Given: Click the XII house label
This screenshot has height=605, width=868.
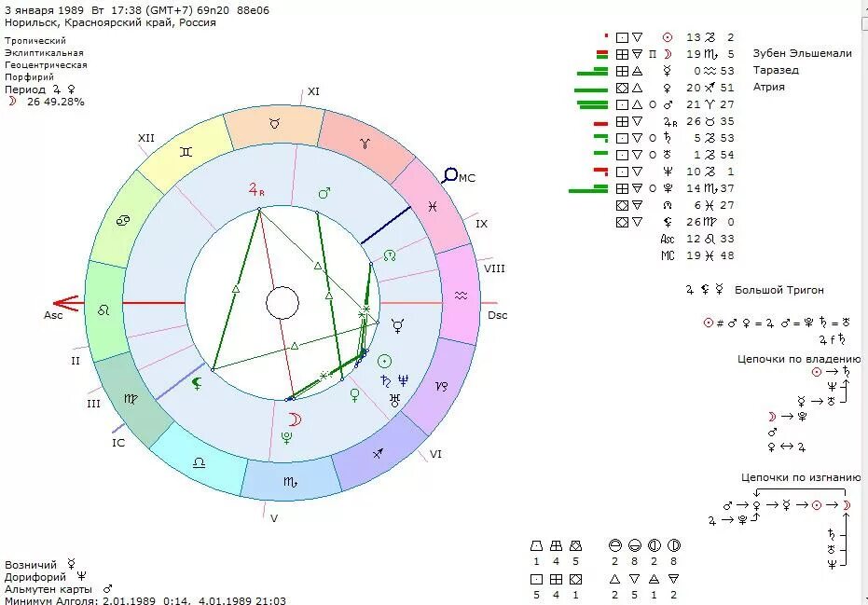Looking at the screenshot, I should (x=146, y=138).
